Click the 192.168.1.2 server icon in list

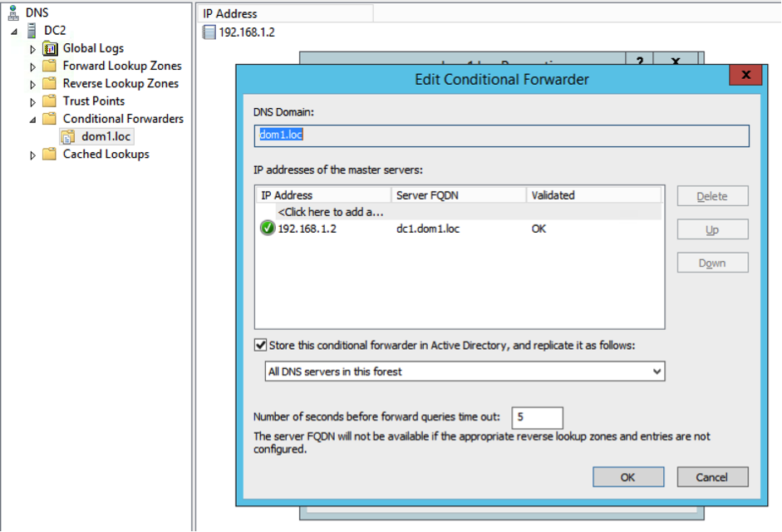[x=209, y=32]
